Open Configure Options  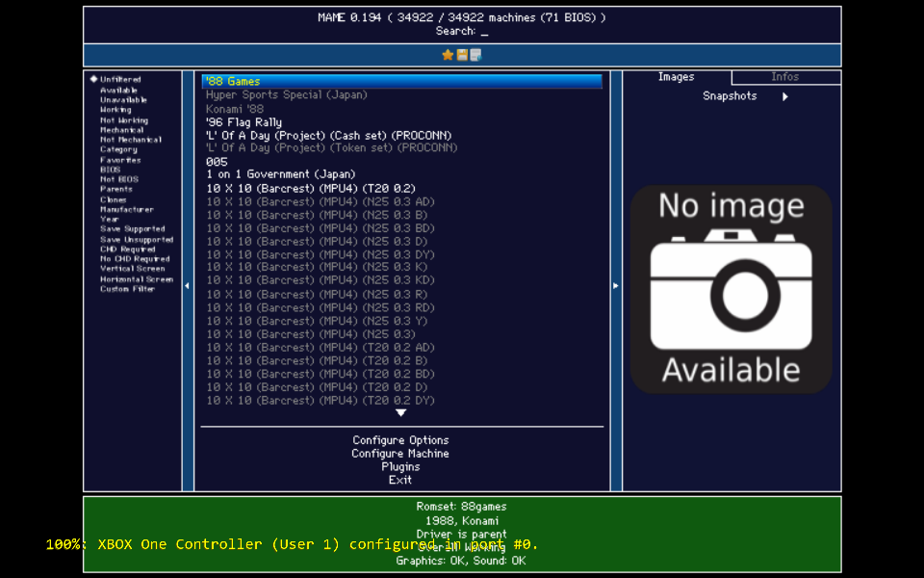coord(400,440)
